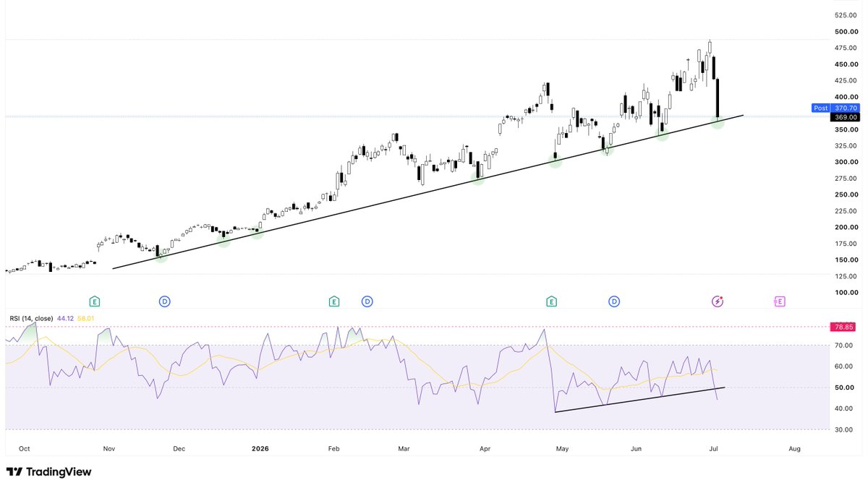Screen dimensions: 868x488
Task: Click the 400.00 price axis label
Action: coord(846,97)
